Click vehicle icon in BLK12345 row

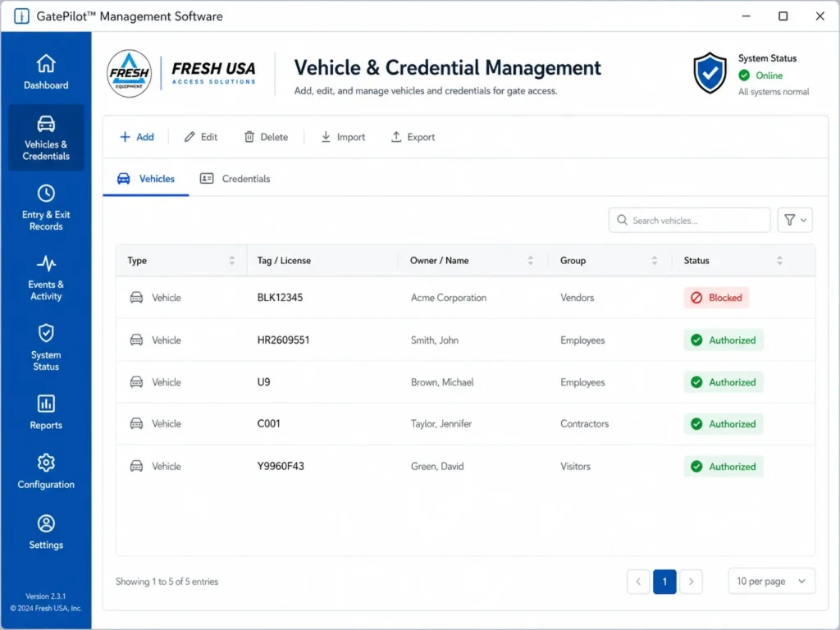pyautogui.click(x=137, y=297)
